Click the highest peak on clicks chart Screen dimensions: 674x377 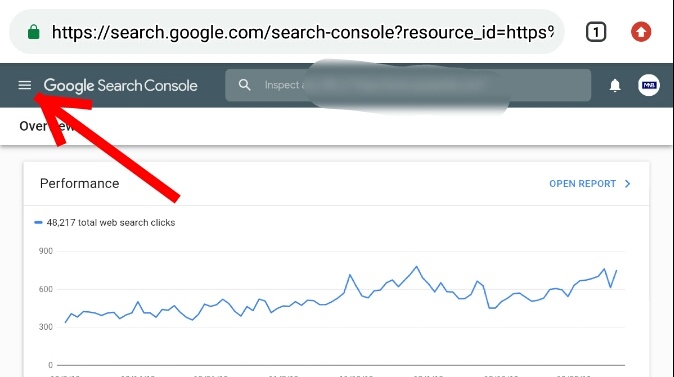(x=416, y=267)
